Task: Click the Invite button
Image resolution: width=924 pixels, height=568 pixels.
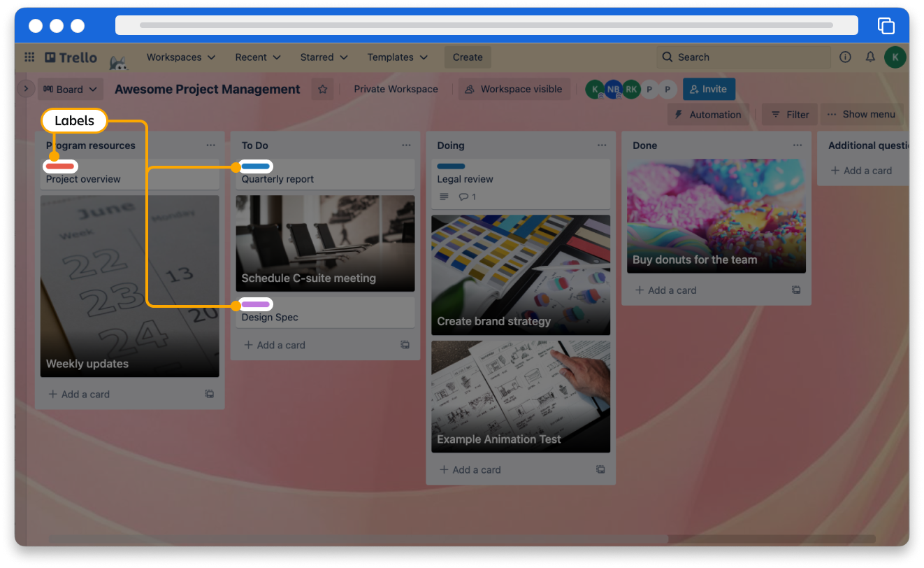Action: (709, 90)
